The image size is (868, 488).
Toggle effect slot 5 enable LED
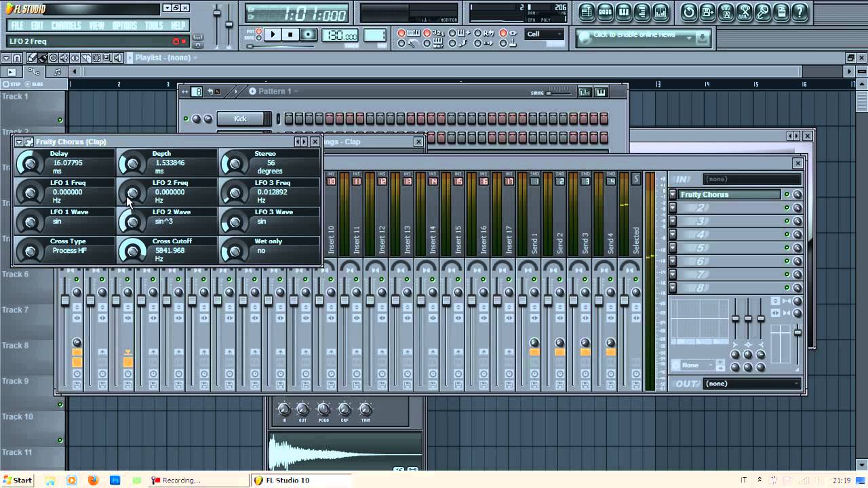(787, 248)
